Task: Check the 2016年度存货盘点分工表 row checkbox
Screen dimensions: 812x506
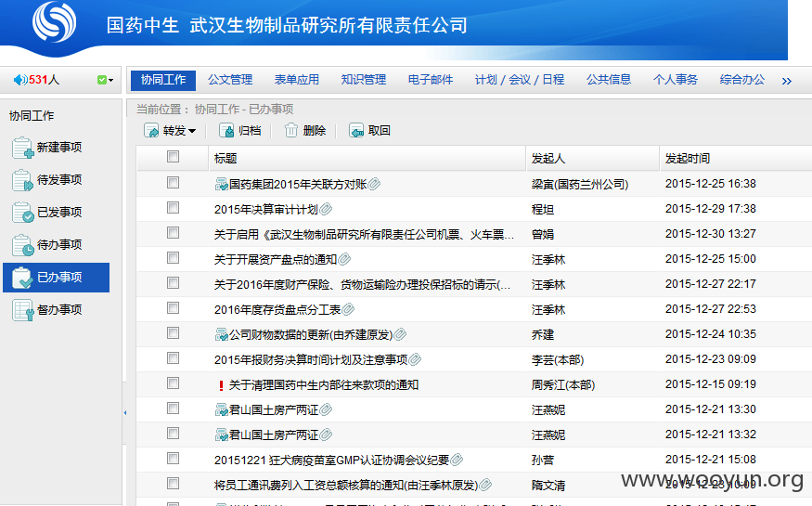Action: tap(173, 307)
